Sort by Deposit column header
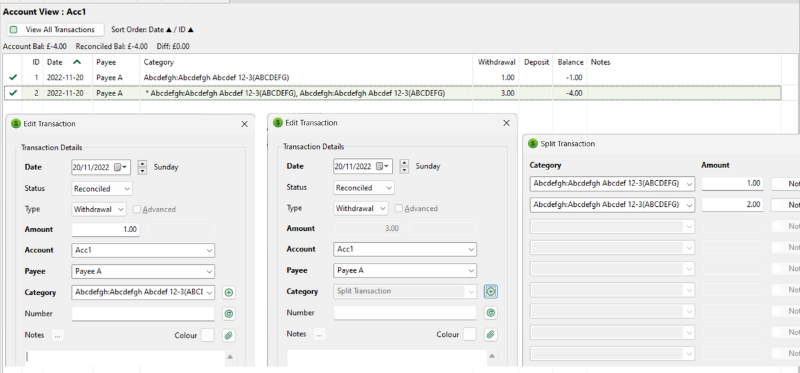This screenshot has height=373, width=800. [536, 62]
